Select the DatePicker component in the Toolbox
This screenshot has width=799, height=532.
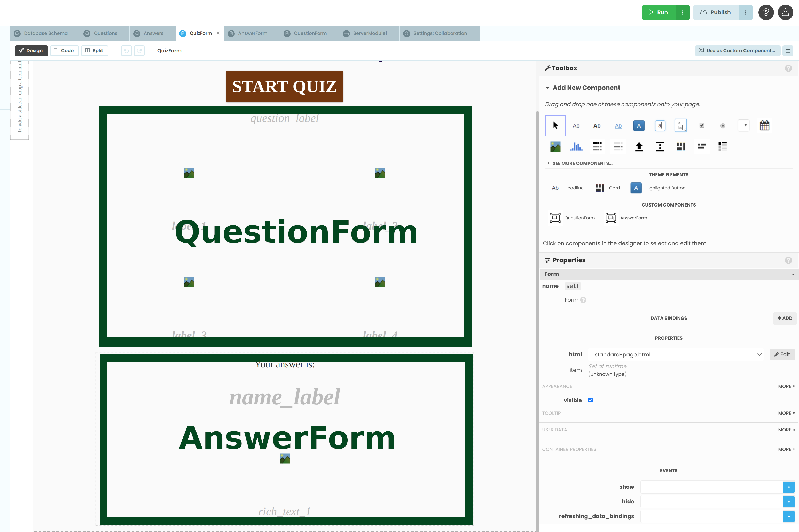764,125
